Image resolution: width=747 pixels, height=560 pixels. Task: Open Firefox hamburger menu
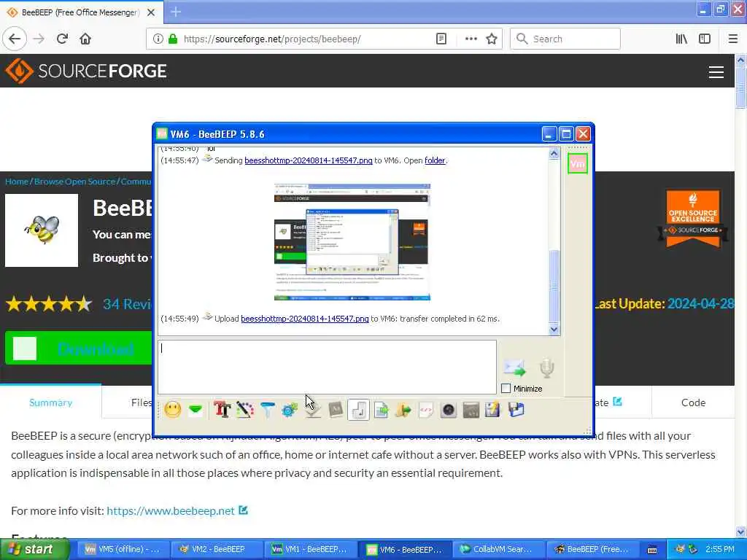[732, 39]
